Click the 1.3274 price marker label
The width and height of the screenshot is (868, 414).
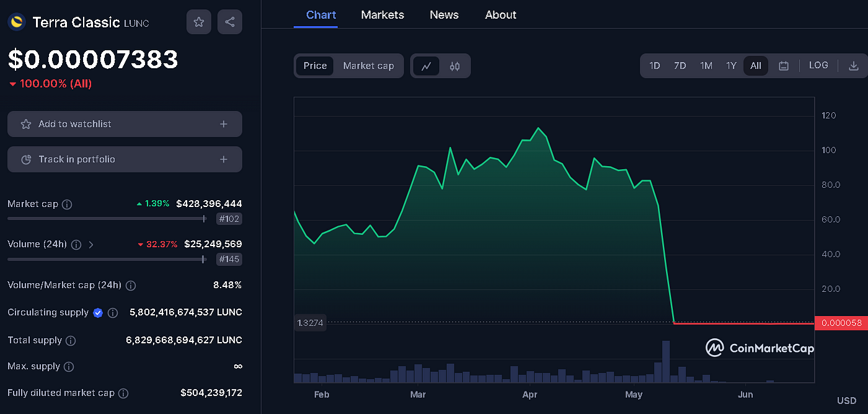pos(310,323)
